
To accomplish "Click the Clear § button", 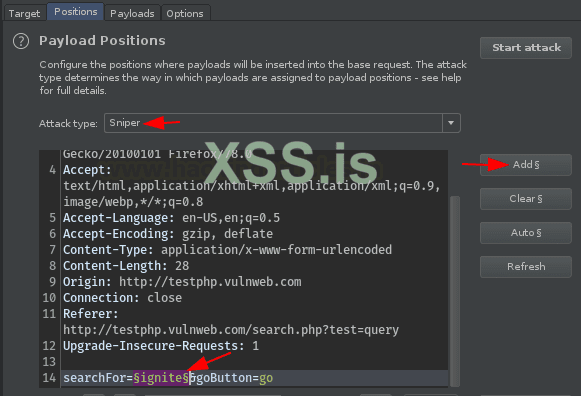I will pos(526,199).
